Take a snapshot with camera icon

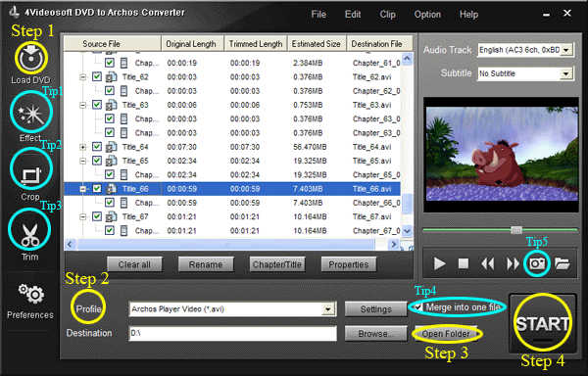tap(537, 263)
